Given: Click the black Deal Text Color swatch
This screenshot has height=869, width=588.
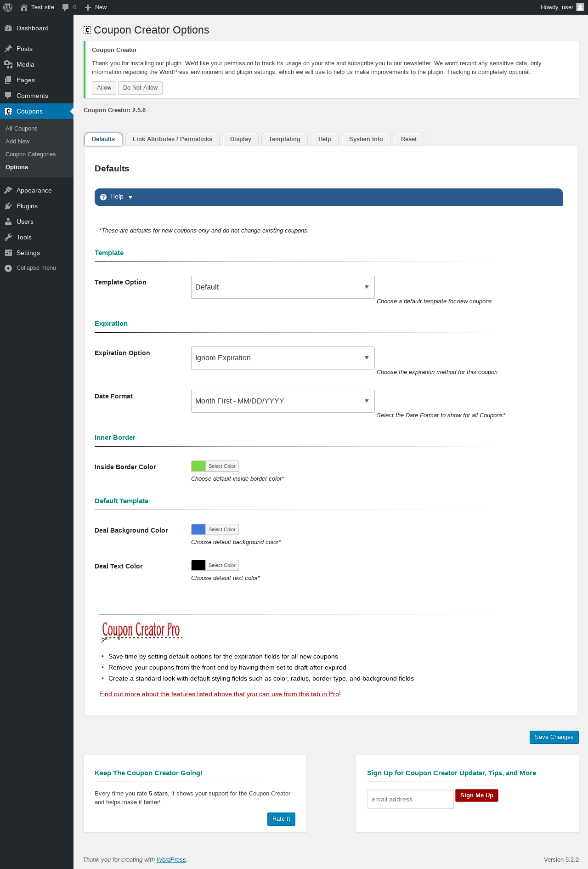Looking at the screenshot, I should tap(198, 565).
